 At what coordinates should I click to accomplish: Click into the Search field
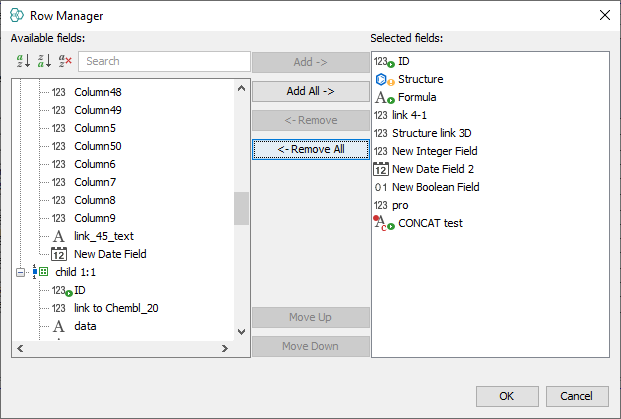tap(163, 61)
